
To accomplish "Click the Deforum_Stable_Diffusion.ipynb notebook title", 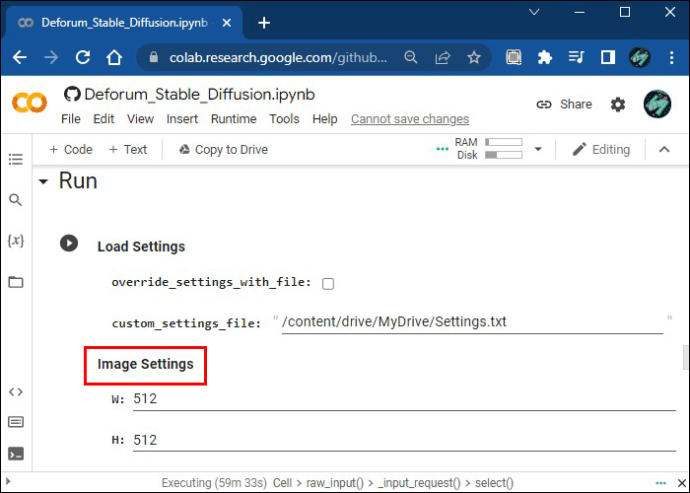I will (199, 95).
